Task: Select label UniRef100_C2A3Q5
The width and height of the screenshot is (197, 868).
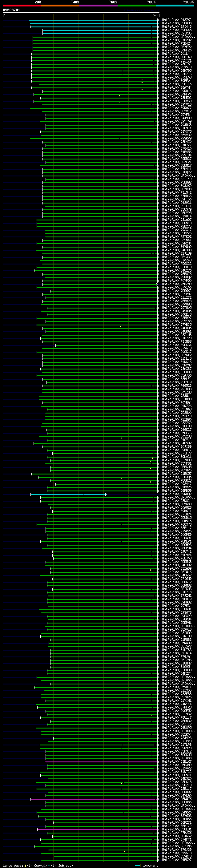Action: pyautogui.click(x=176, y=477)
